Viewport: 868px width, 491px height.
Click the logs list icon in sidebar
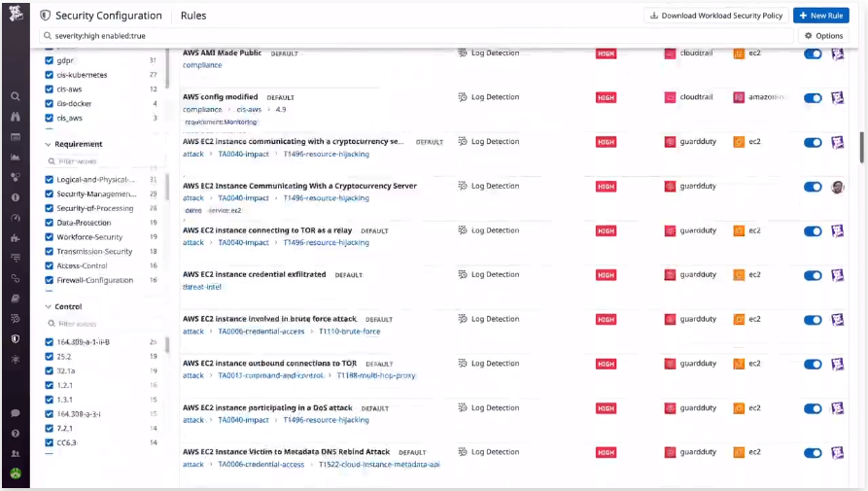(x=16, y=258)
